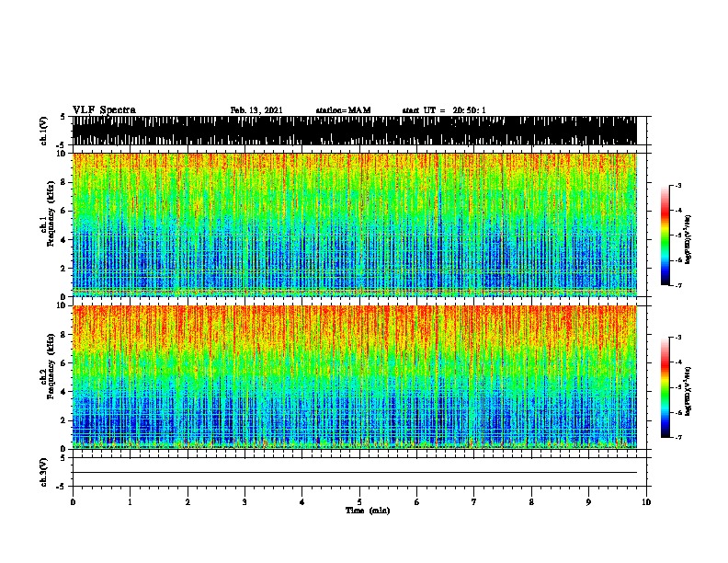Select the "Feb. 13, 2021" date text
The height and width of the screenshot is (563, 728).
point(256,110)
